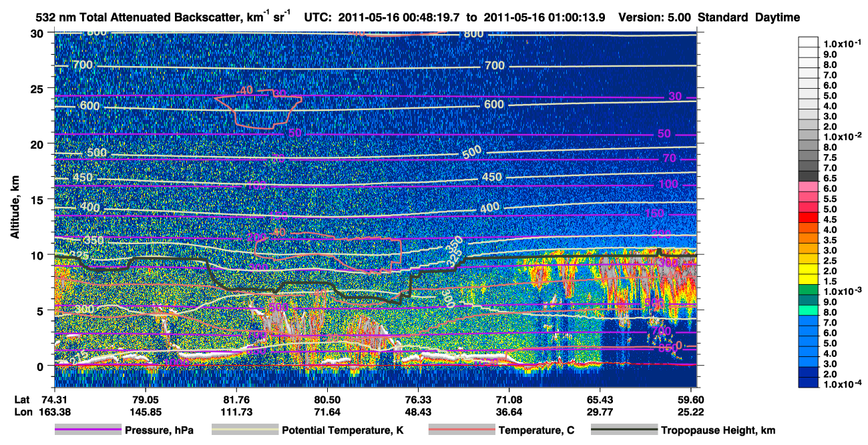
Task: Click the Tropopause Height dark legend line
Action: point(624,430)
